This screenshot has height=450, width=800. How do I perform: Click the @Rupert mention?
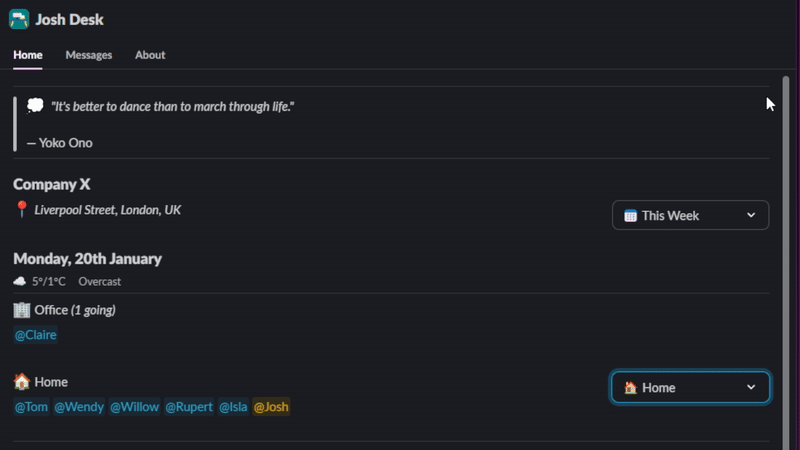pos(189,407)
